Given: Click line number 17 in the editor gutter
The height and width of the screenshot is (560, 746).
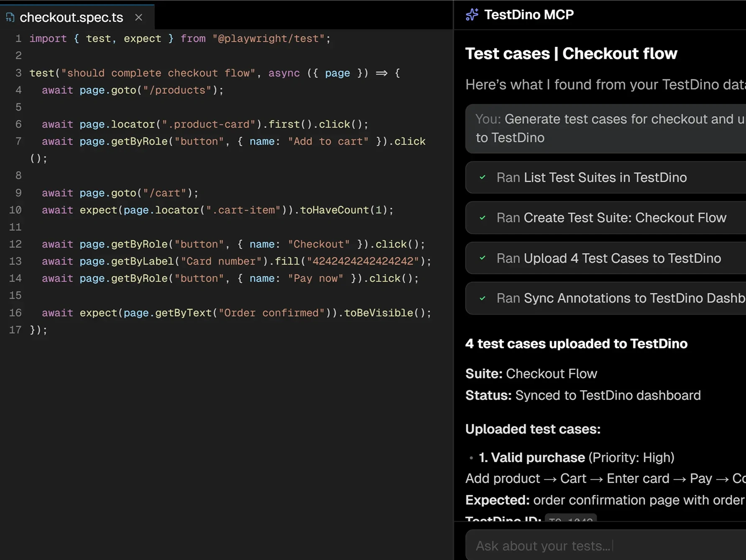Looking at the screenshot, I should 15,330.
